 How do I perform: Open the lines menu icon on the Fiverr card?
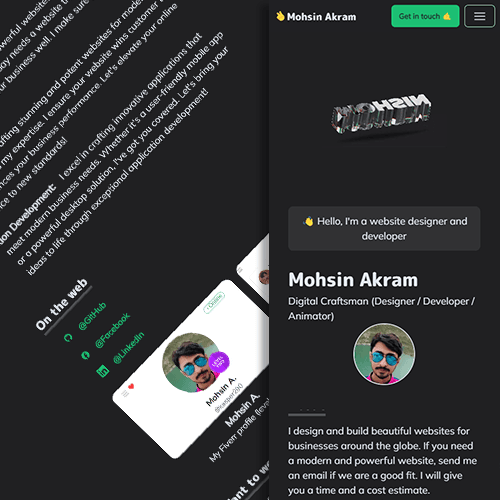pos(125,394)
